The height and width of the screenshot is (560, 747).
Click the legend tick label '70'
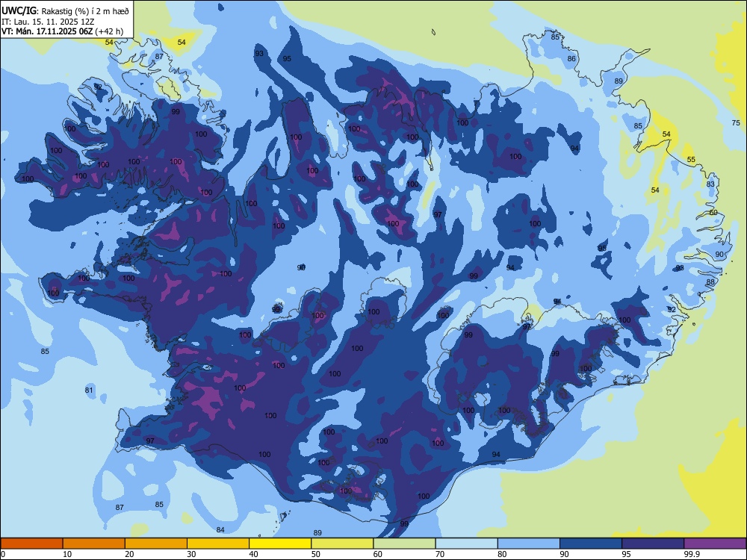click(x=440, y=554)
